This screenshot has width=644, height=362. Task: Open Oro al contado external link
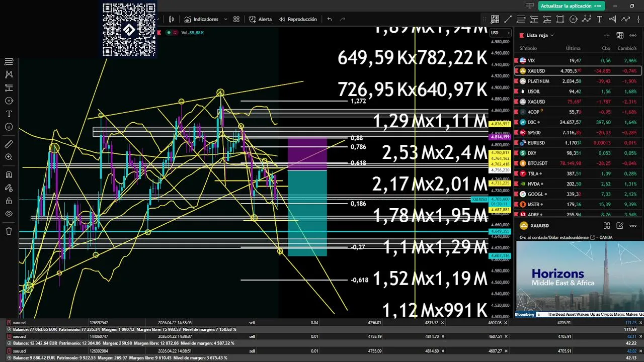click(x=592, y=237)
